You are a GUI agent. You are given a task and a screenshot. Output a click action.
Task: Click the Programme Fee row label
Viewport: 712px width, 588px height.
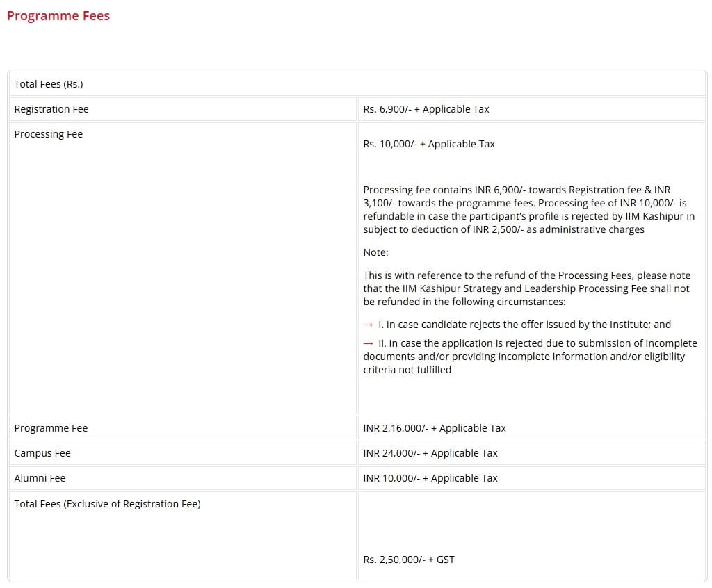(51, 428)
